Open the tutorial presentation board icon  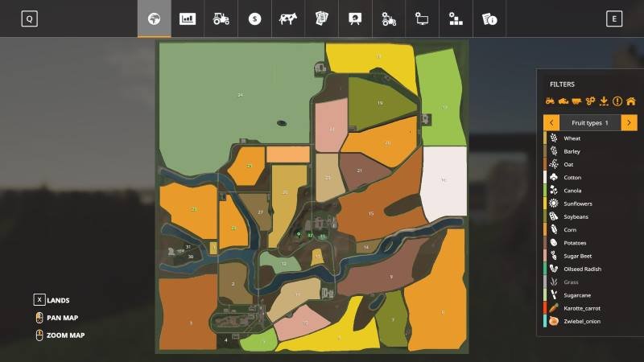point(355,19)
